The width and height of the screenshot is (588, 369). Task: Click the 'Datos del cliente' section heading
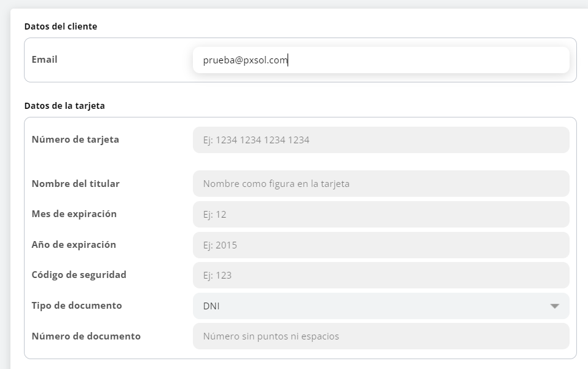pos(60,26)
